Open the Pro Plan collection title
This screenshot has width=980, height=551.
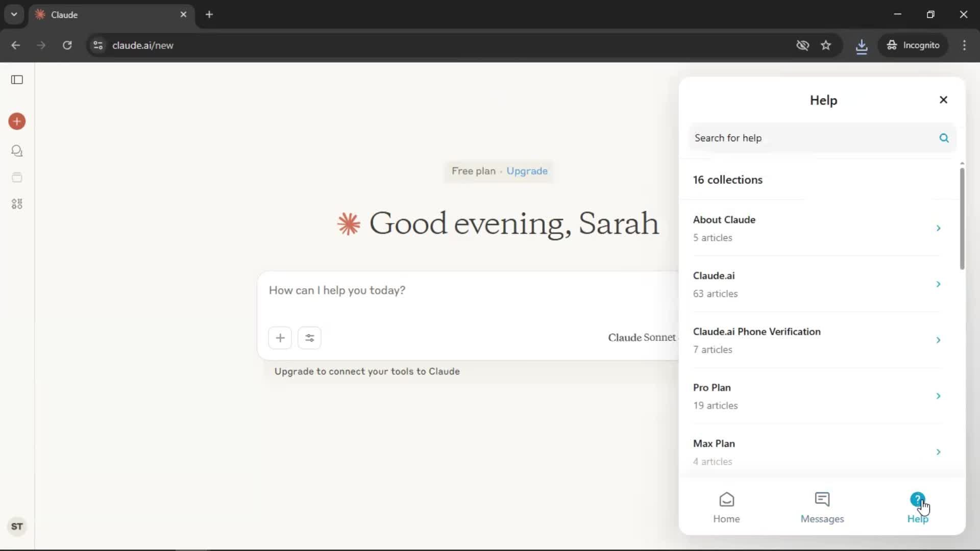tap(712, 387)
